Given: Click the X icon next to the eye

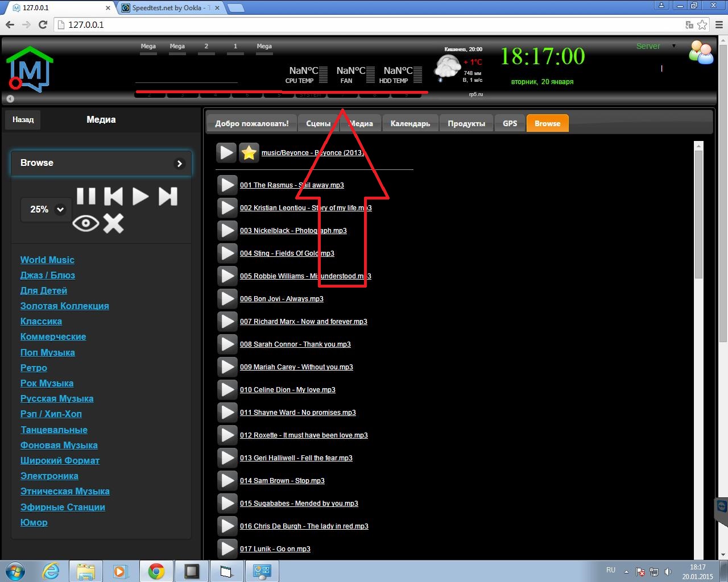Looking at the screenshot, I should [114, 224].
